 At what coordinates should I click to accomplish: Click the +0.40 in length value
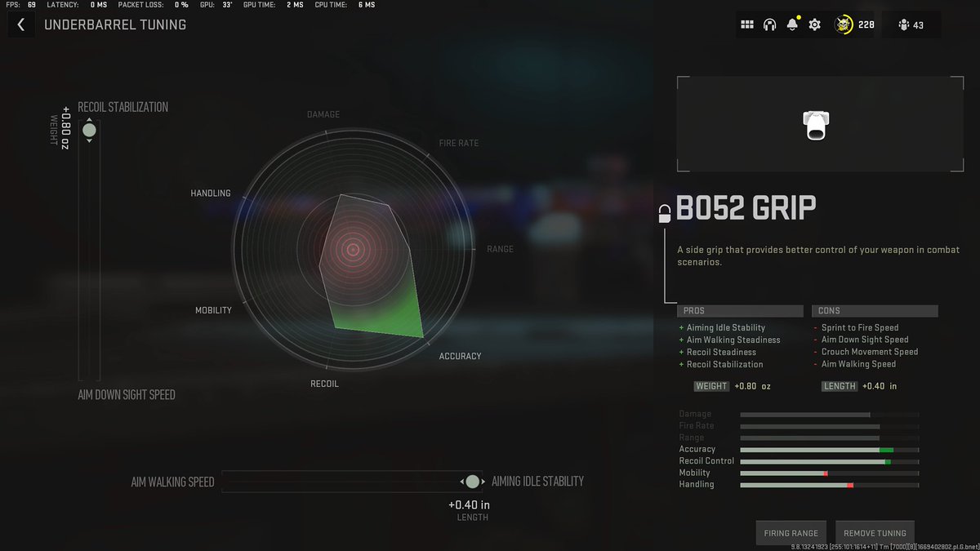point(469,504)
